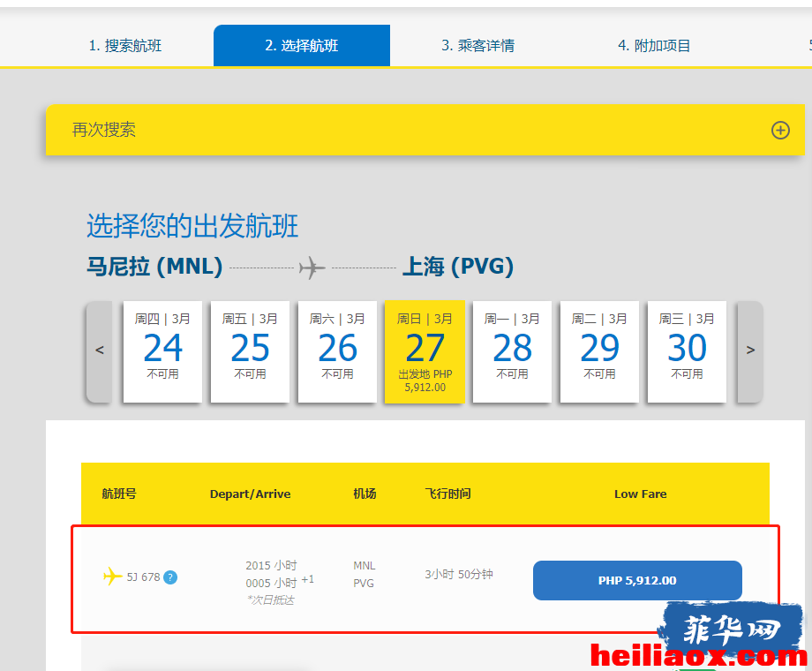The height and width of the screenshot is (671, 812).
Task: Open the 1. 搜索航班 step tab
Action: point(125,46)
